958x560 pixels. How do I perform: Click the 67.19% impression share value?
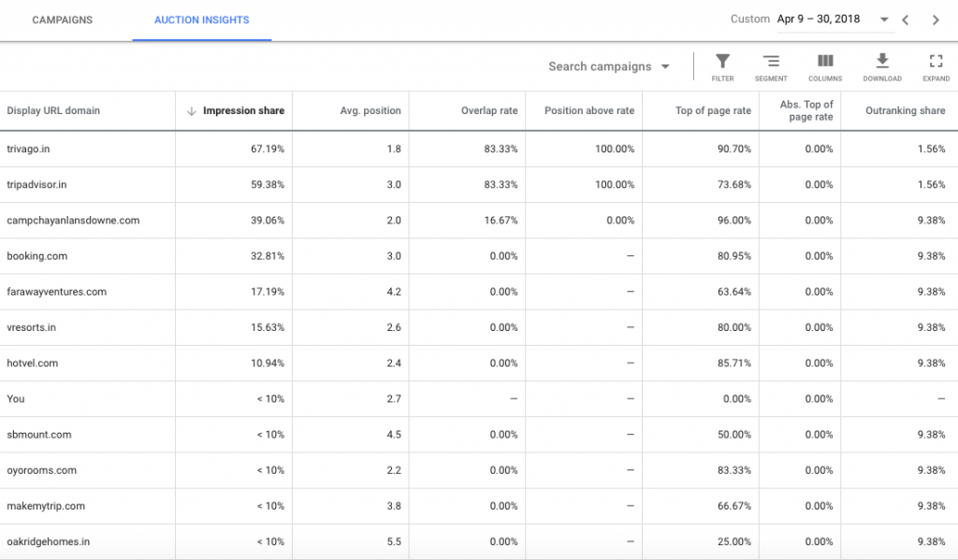(x=267, y=149)
